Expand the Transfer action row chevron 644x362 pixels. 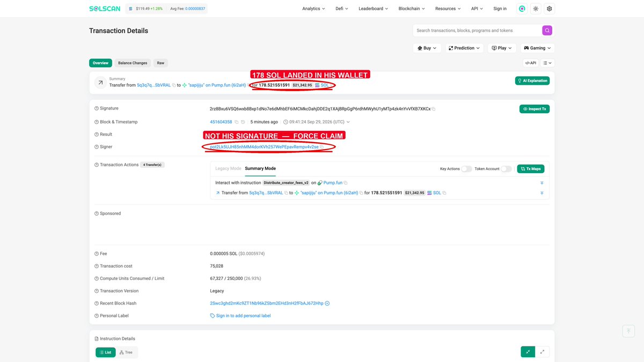click(542, 193)
